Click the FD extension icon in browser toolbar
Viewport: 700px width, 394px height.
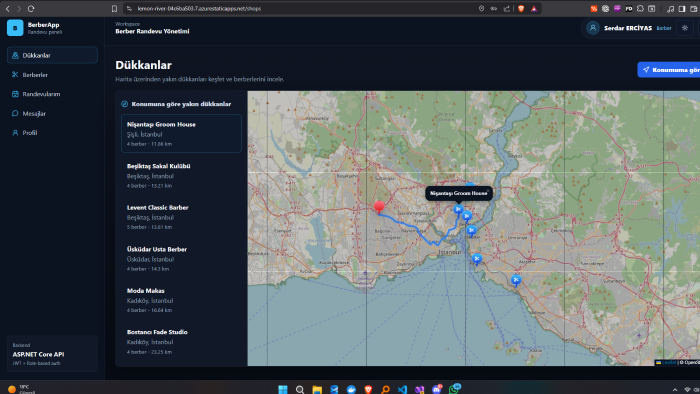(629, 8)
